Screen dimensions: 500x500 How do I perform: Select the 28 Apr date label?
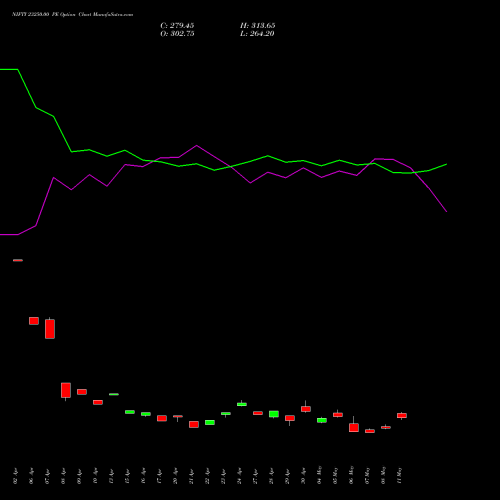(271, 476)
